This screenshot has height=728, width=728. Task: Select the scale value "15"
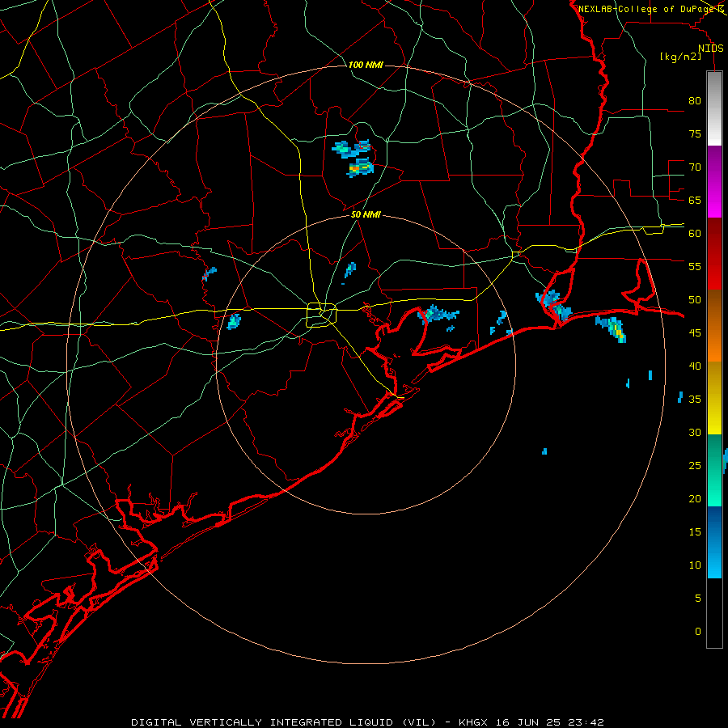pyautogui.click(x=695, y=531)
